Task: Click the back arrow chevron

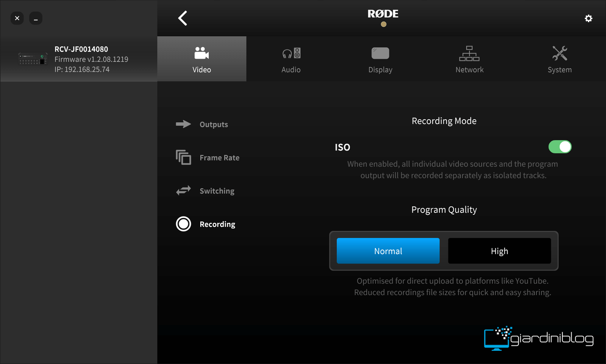Action: click(x=183, y=18)
